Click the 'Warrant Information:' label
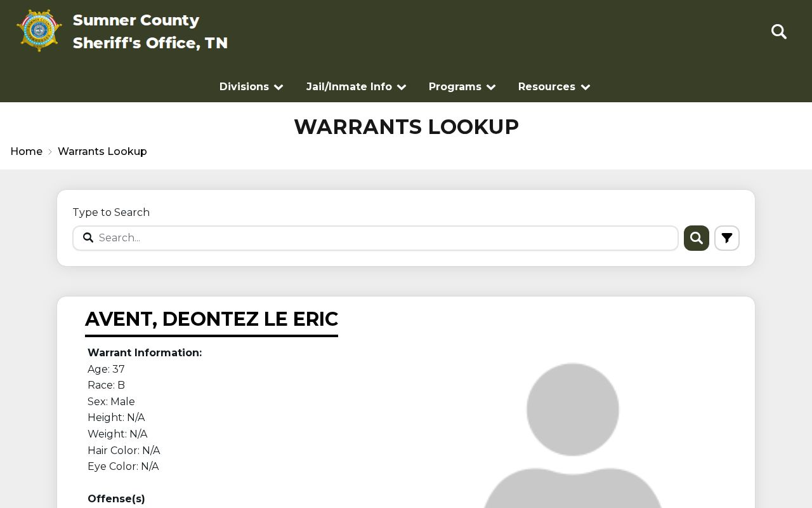Screen dimensions: 812x508 point(145,353)
